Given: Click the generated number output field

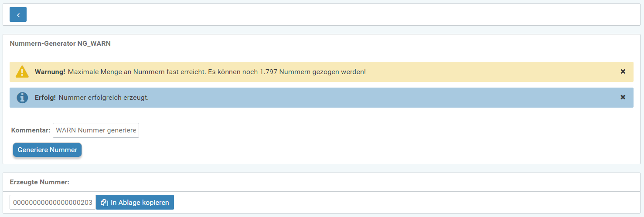Looking at the screenshot, I should [52, 203].
